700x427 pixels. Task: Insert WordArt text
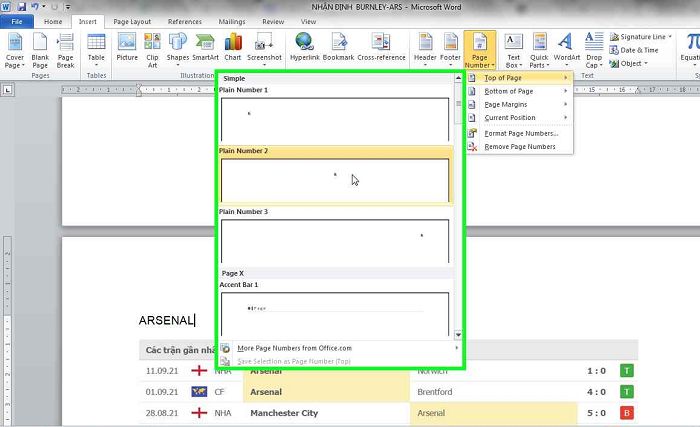tap(567, 50)
